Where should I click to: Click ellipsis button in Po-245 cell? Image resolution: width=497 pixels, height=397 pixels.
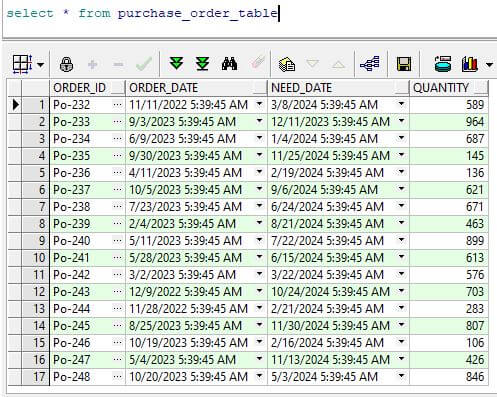tap(117, 326)
